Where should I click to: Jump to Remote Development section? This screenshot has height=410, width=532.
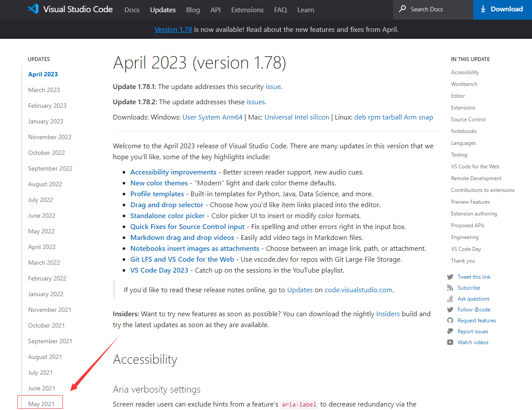point(476,178)
